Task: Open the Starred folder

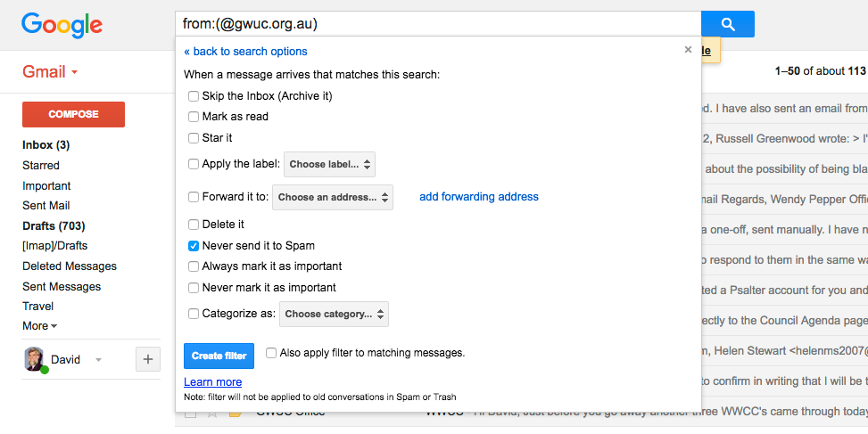Action: pos(40,165)
